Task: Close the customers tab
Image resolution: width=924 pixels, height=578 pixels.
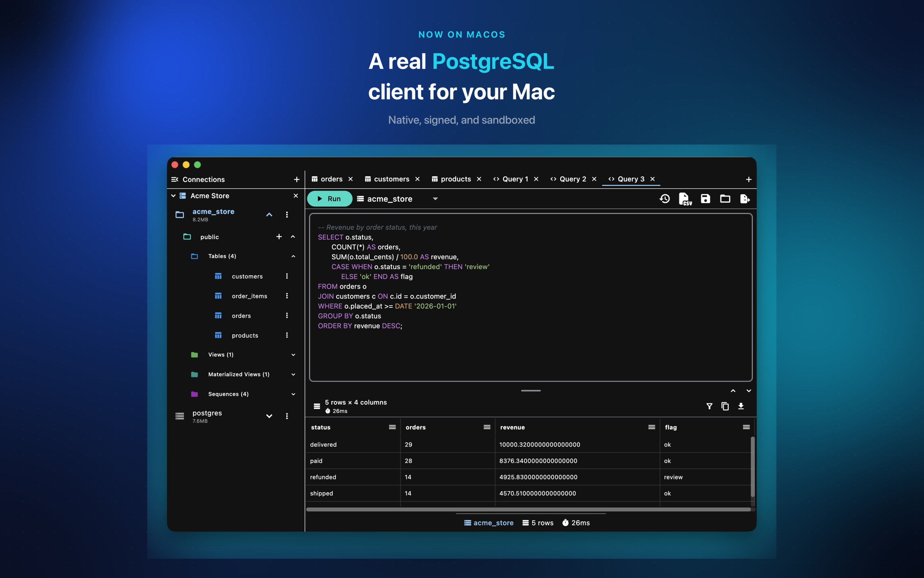Action: [x=417, y=179]
